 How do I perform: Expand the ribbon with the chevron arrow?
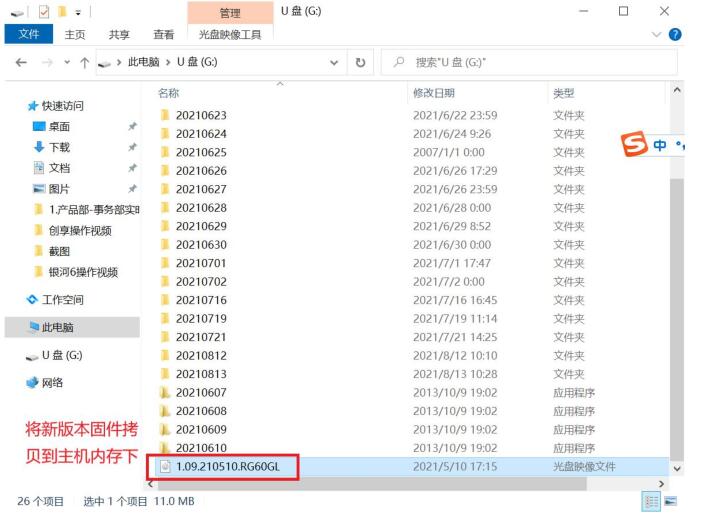[x=656, y=34]
